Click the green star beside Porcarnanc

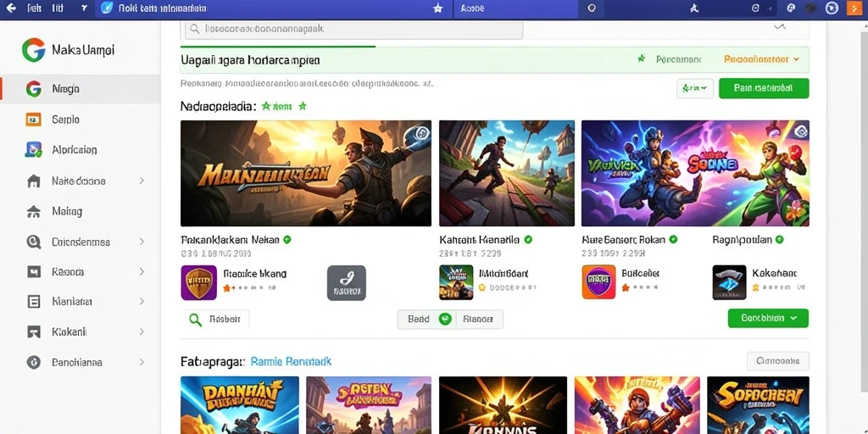642,58
